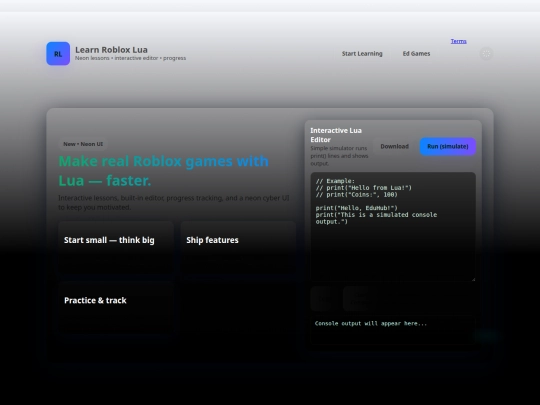This screenshot has width=540, height=405.
Task: Select the Start small — think big card
Action: [116, 248]
